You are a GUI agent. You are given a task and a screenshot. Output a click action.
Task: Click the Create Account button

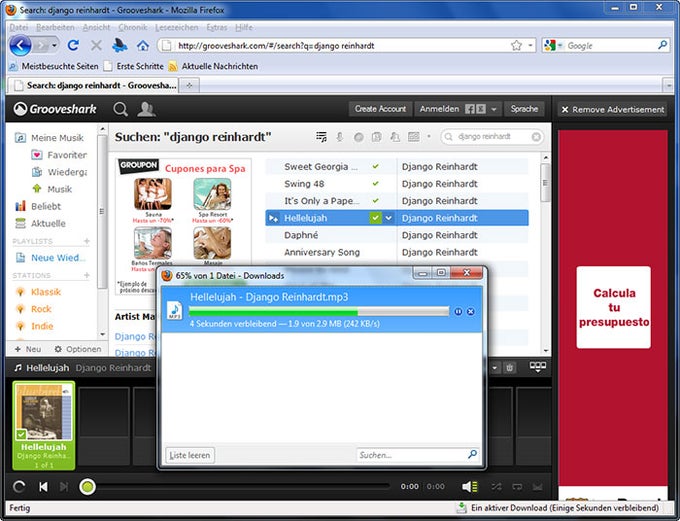pyautogui.click(x=380, y=109)
